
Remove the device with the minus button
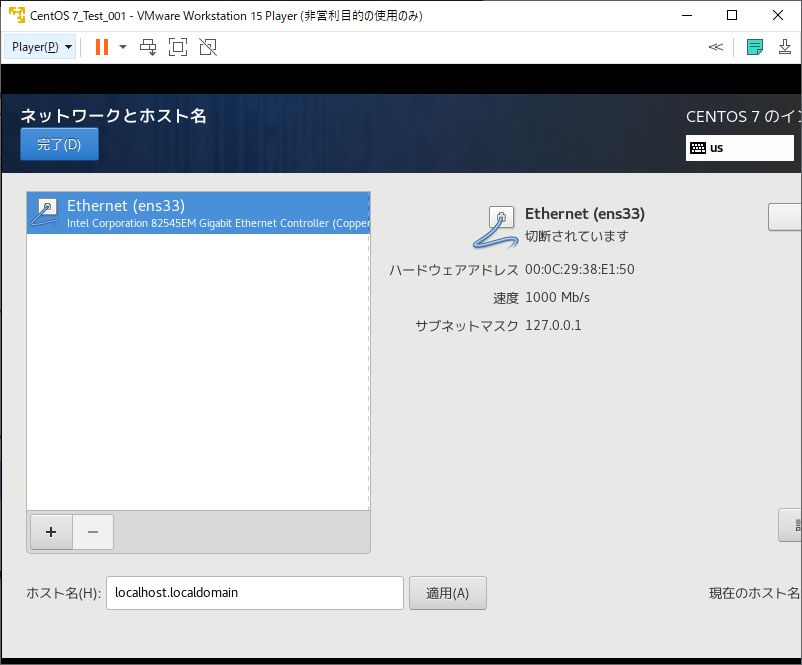pyautogui.click(x=93, y=532)
